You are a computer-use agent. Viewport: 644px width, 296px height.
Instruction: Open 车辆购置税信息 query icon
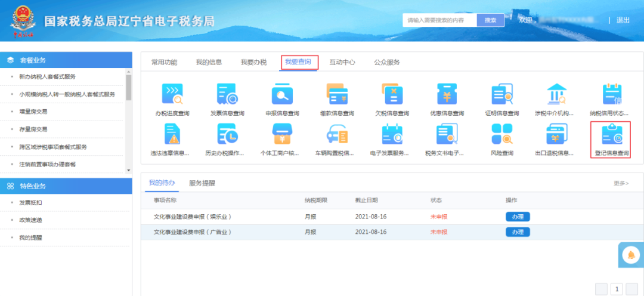click(337, 134)
